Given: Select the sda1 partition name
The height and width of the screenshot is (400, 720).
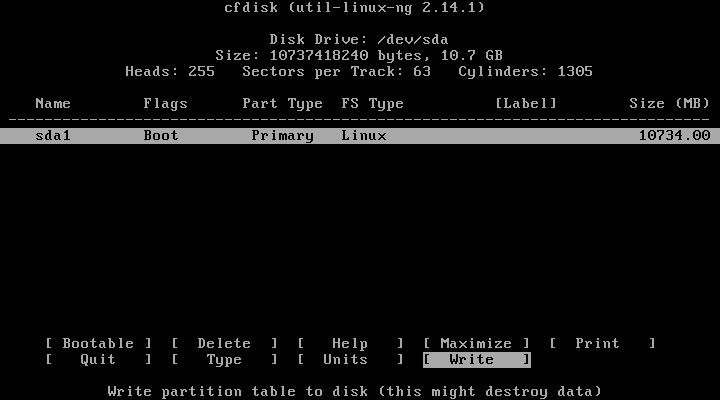Looking at the screenshot, I should tap(53, 135).
